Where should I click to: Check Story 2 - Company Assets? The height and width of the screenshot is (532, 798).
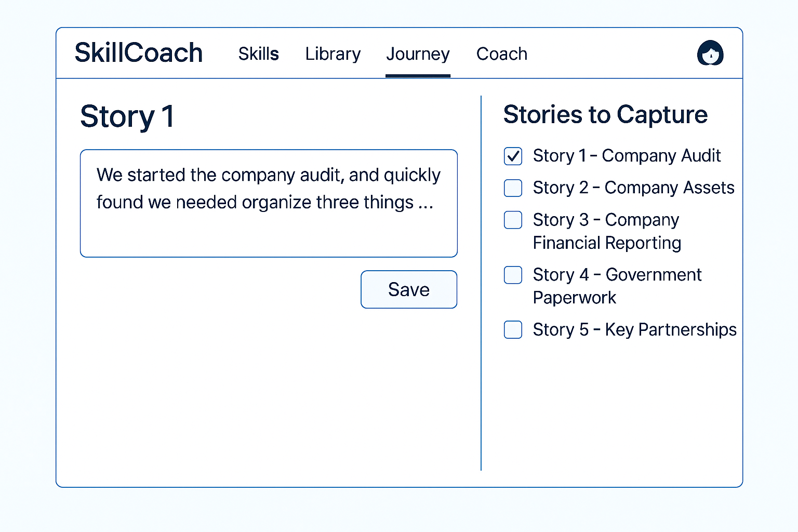[513, 188]
